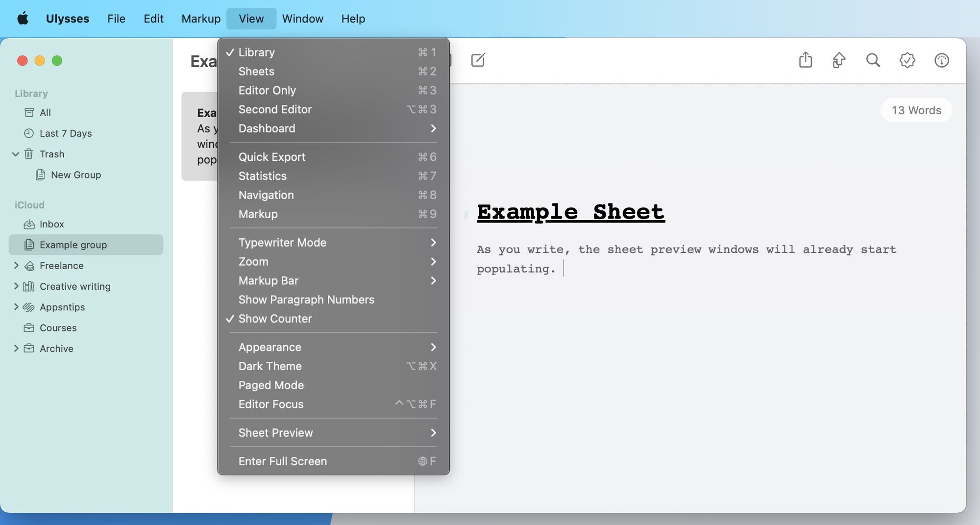Uncheck Library in the View menu
The image size is (980, 525).
coord(256,52)
